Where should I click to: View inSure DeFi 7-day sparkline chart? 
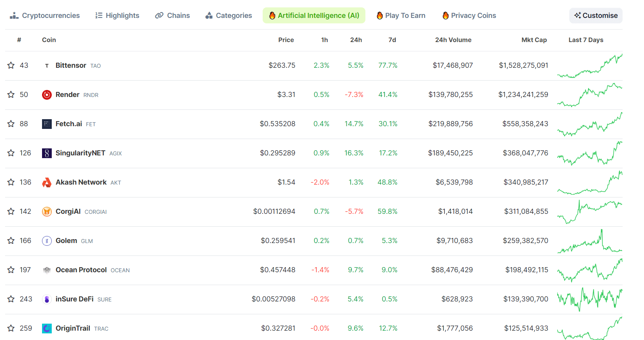590,299
